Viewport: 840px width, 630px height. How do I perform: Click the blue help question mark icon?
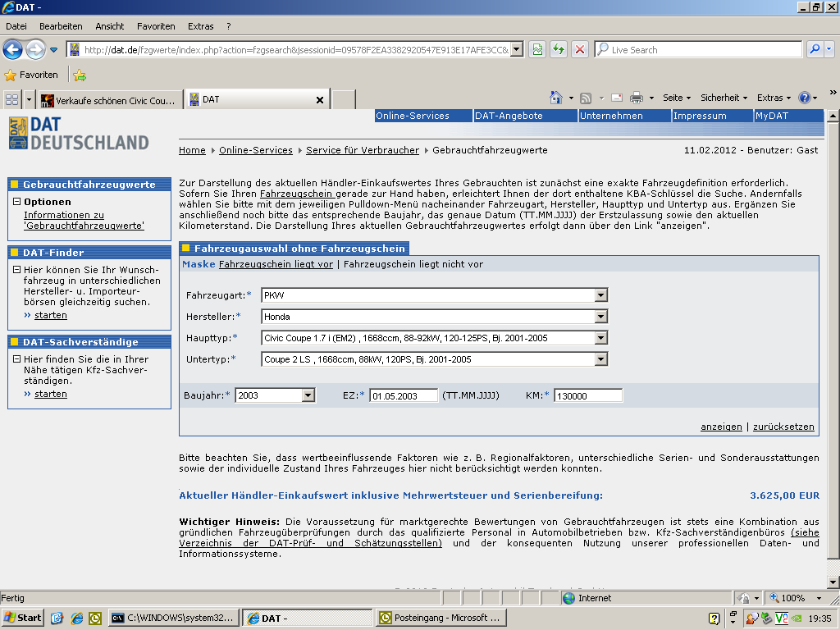click(x=804, y=98)
